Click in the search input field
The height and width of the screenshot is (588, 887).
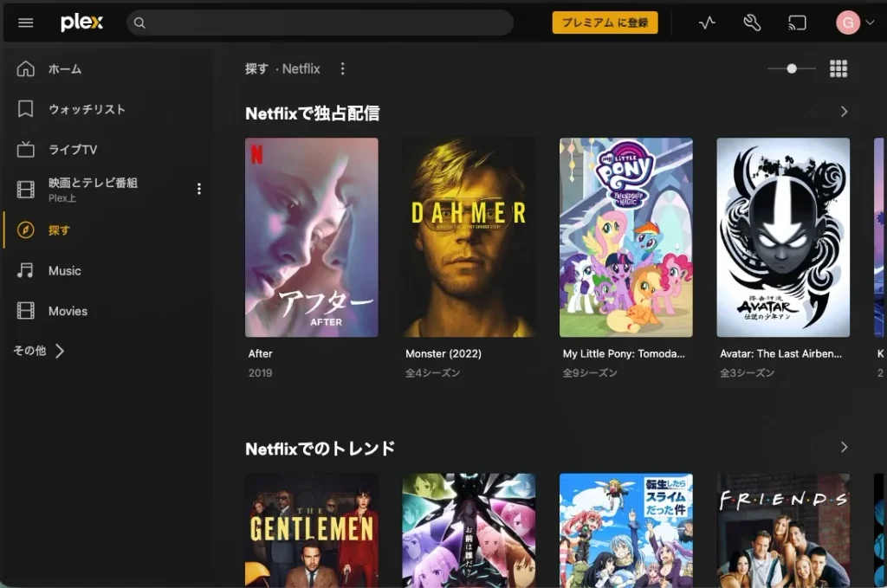(x=320, y=23)
